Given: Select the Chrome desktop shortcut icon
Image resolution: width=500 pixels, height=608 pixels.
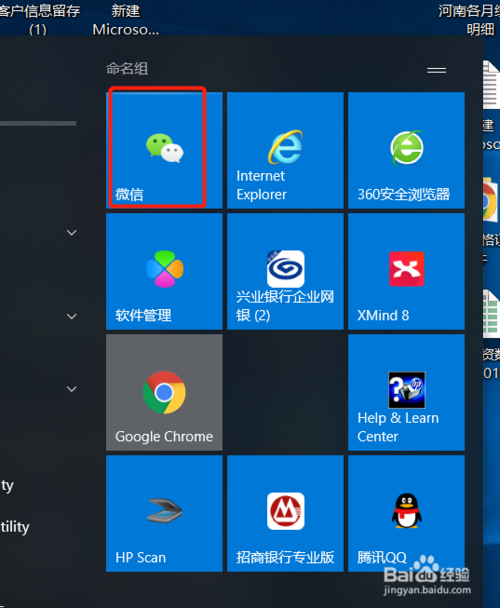Looking at the screenshot, I should (490, 200).
